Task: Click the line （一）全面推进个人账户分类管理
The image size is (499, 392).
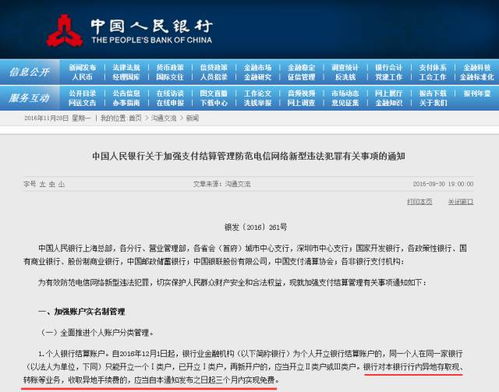Action: tap(97, 333)
